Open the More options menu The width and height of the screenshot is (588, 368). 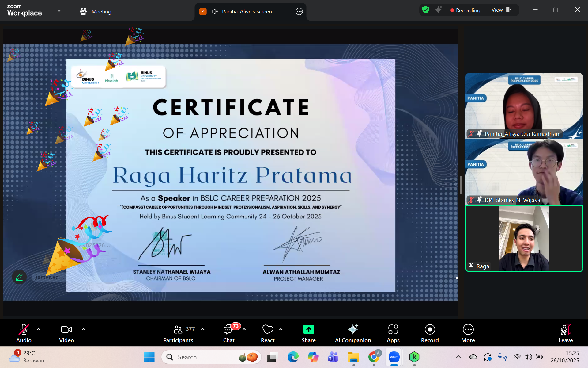468,333
